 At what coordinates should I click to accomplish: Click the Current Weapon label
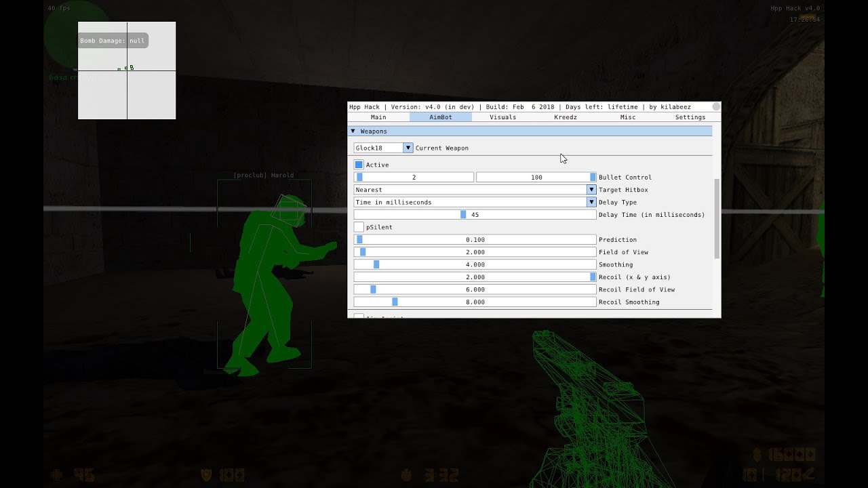[x=442, y=148]
